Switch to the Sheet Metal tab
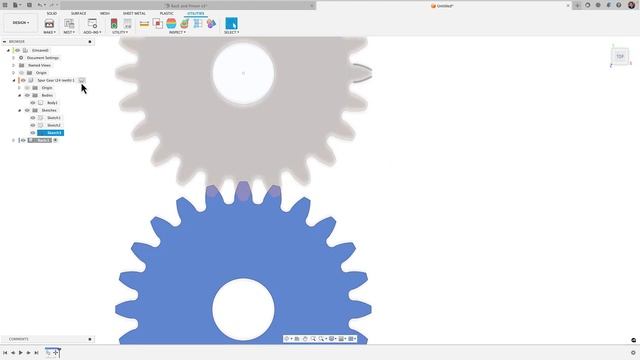Image resolution: width=640 pixels, height=360 pixels. (x=134, y=13)
